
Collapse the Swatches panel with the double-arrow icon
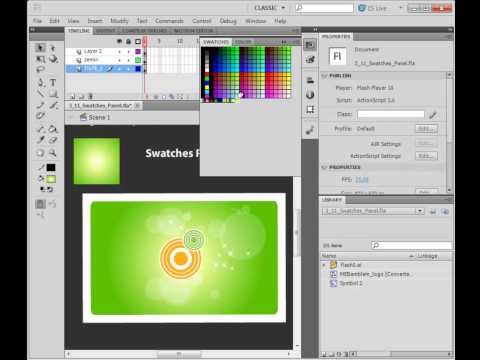click(x=284, y=42)
